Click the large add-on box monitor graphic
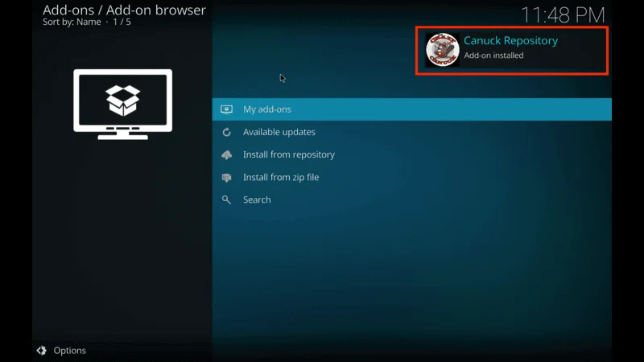 [123, 105]
